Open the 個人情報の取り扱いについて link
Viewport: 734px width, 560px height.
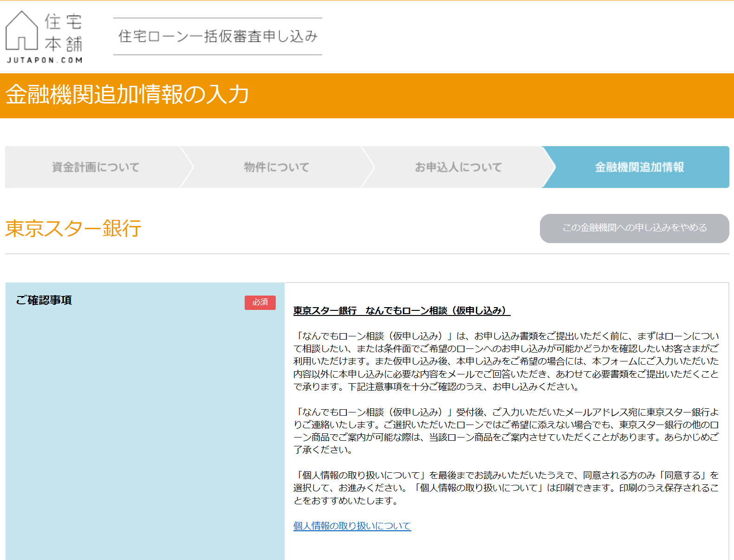click(x=352, y=526)
